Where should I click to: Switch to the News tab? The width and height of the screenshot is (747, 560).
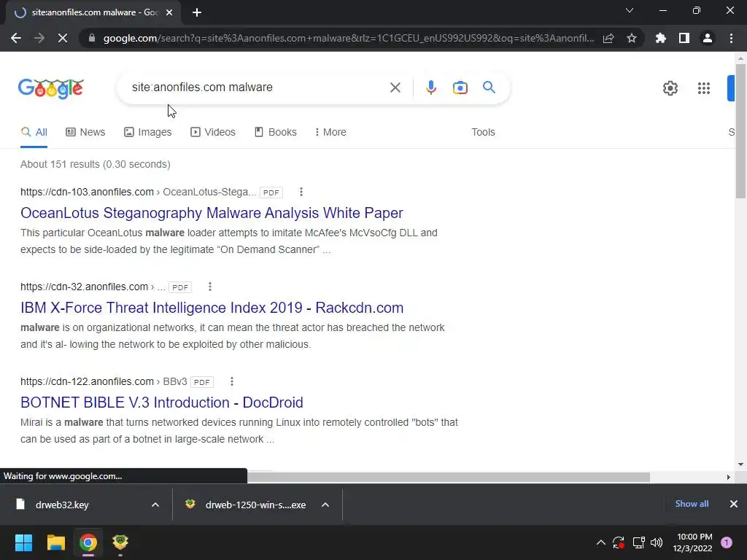click(85, 133)
